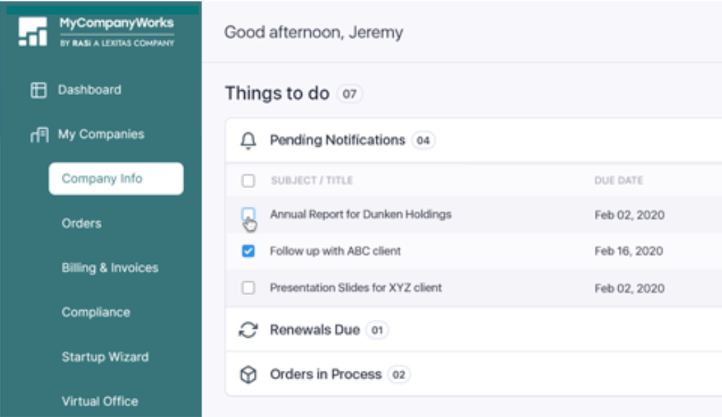Click the Renewals Due 01 count badge

point(377,330)
